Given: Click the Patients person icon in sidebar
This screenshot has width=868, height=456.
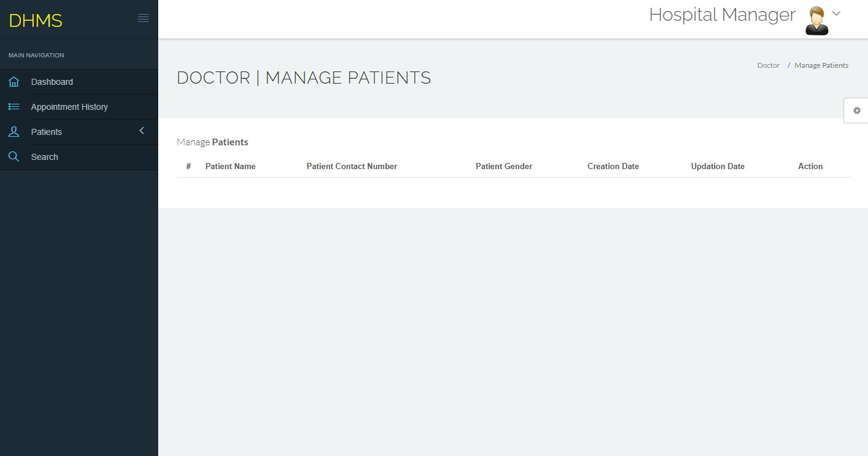Looking at the screenshot, I should point(14,132).
